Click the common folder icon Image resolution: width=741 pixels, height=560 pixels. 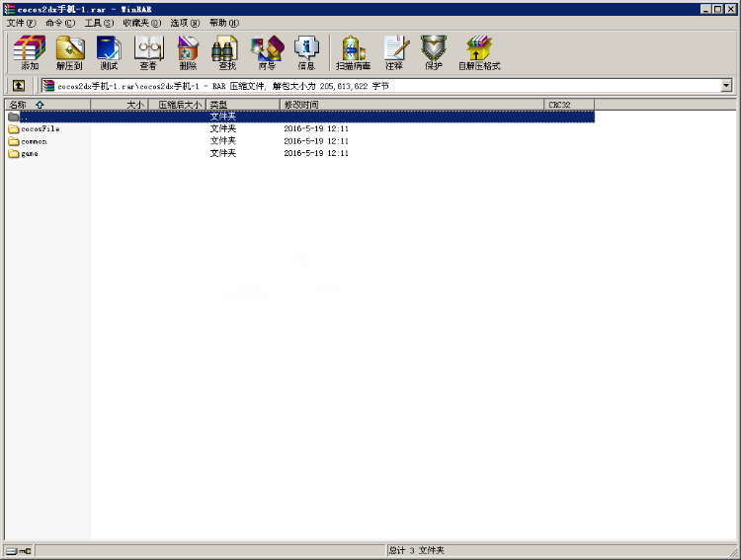[14, 141]
